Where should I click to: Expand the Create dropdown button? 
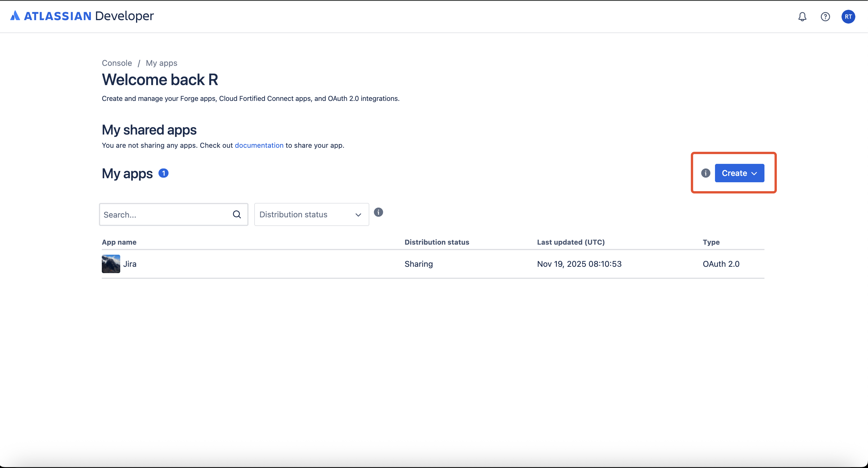pyautogui.click(x=739, y=173)
